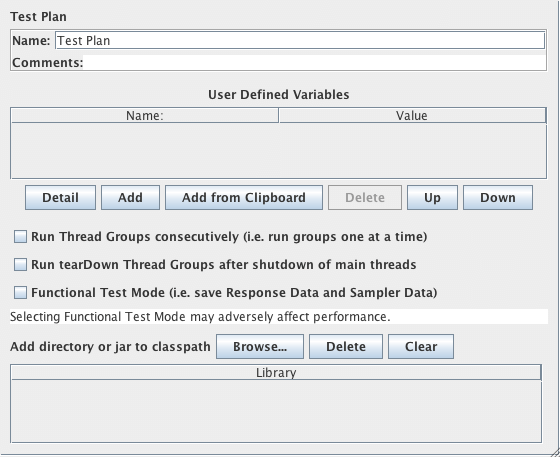Click the empty User Defined Variables table area

coord(279,150)
